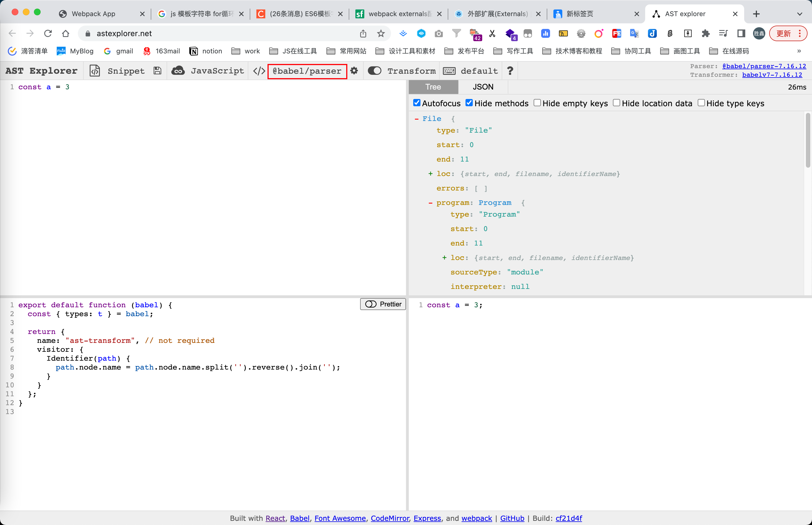Enable Hide location data checkbox
The width and height of the screenshot is (812, 525).
point(616,103)
